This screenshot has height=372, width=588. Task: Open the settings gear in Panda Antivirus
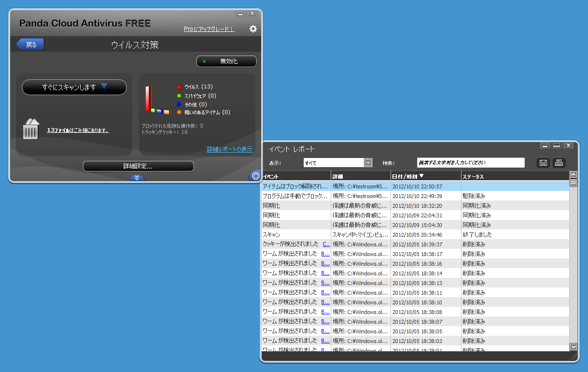coord(253,29)
